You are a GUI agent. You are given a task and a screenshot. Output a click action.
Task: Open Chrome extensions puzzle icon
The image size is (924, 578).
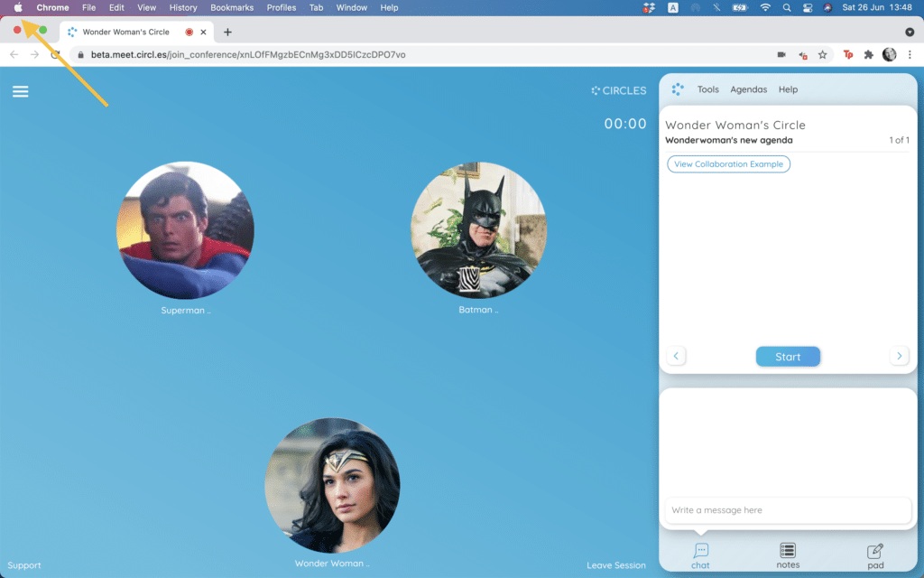[x=869, y=55]
